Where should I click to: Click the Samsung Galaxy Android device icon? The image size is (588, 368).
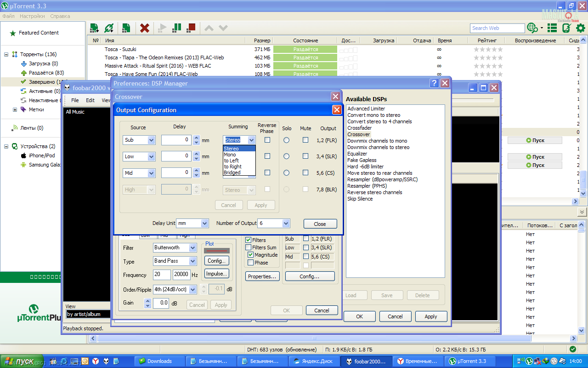click(23, 165)
